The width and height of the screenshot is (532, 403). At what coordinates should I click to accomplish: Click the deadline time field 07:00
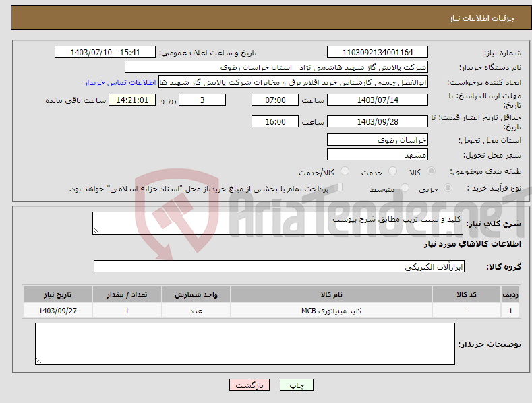[x=275, y=100]
